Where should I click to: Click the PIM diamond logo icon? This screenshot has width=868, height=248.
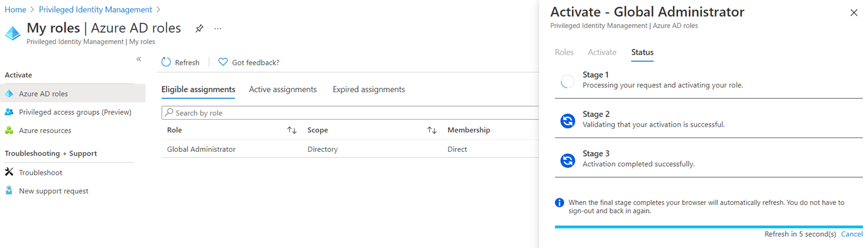13,34
